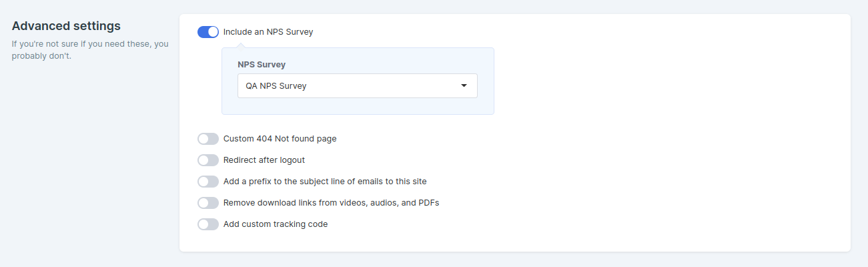Enable the Custom 404 Not found page switch

click(208, 139)
